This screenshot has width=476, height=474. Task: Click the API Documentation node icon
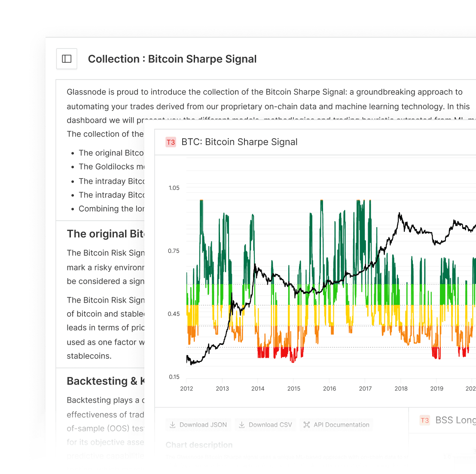307,425
